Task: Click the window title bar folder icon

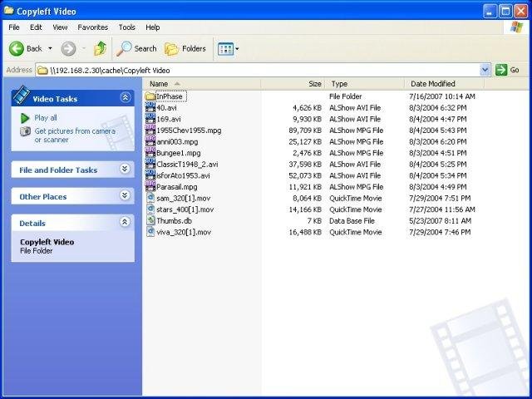Action: pos(8,11)
